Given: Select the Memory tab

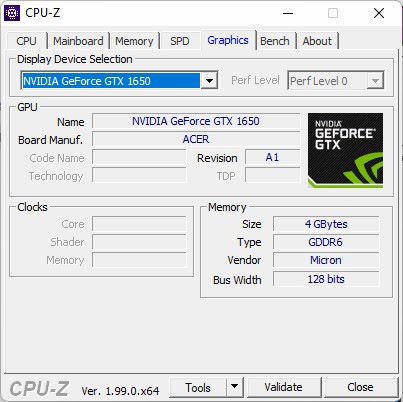Looking at the screenshot, I should (134, 41).
